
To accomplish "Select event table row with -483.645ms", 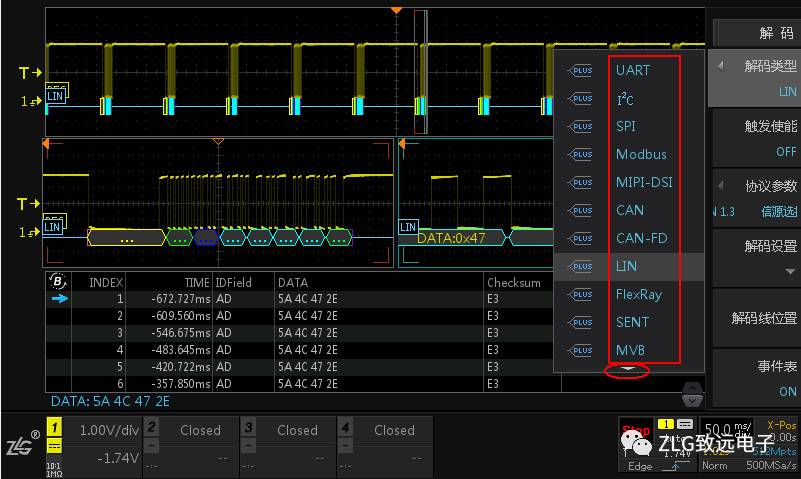I will pyautogui.click(x=302, y=350).
